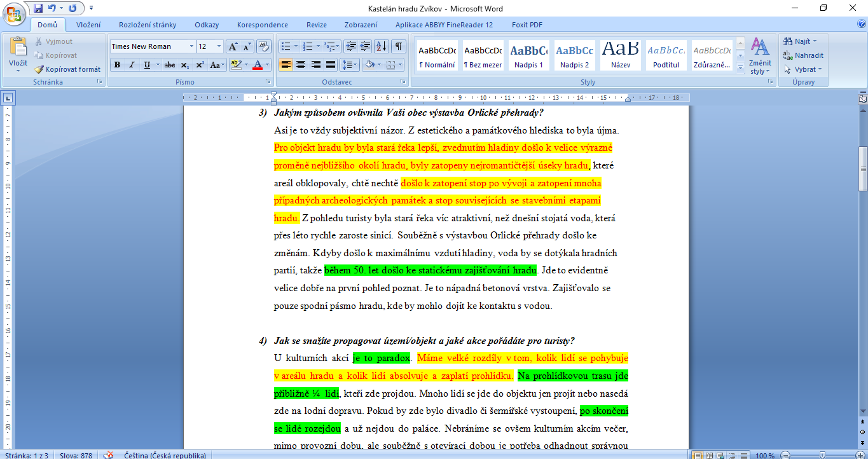
Task: Select Align Right paragraph alignment
Action: [315, 65]
